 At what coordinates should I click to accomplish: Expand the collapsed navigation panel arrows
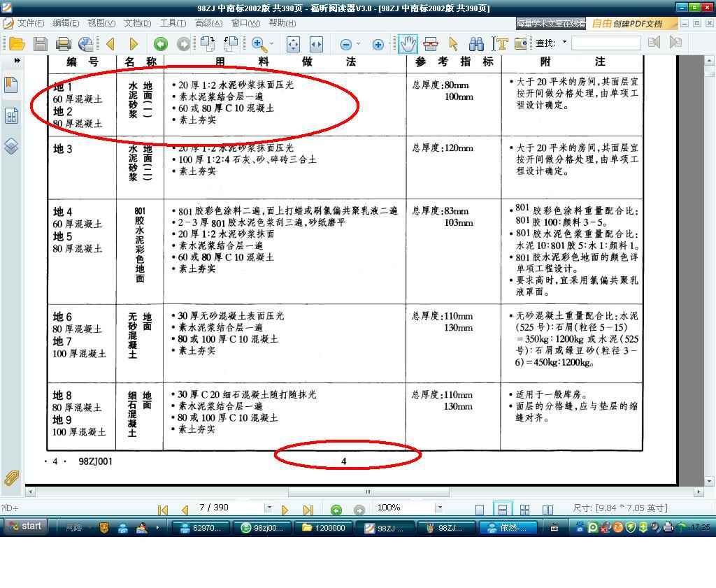pyautogui.click(x=17, y=61)
